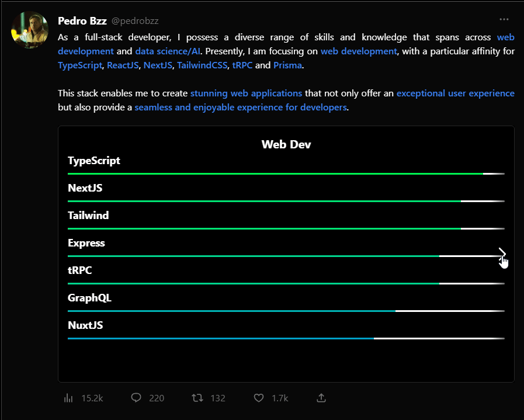This screenshot has height=420, width=524.
Task: Click the Pedro Bzz display name
Action: click(x=82, y=20)
